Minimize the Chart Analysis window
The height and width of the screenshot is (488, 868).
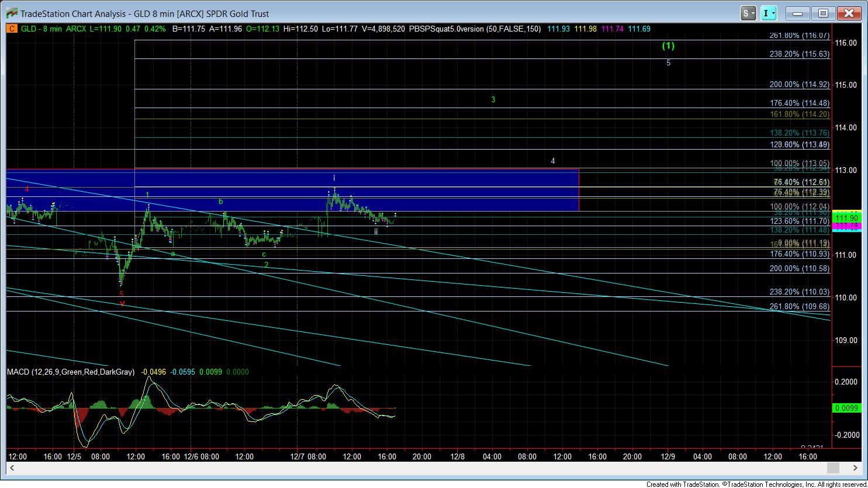[797, 13]
